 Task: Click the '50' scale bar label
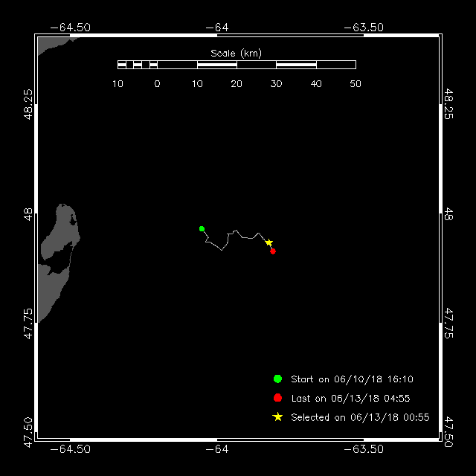(356, 84)
